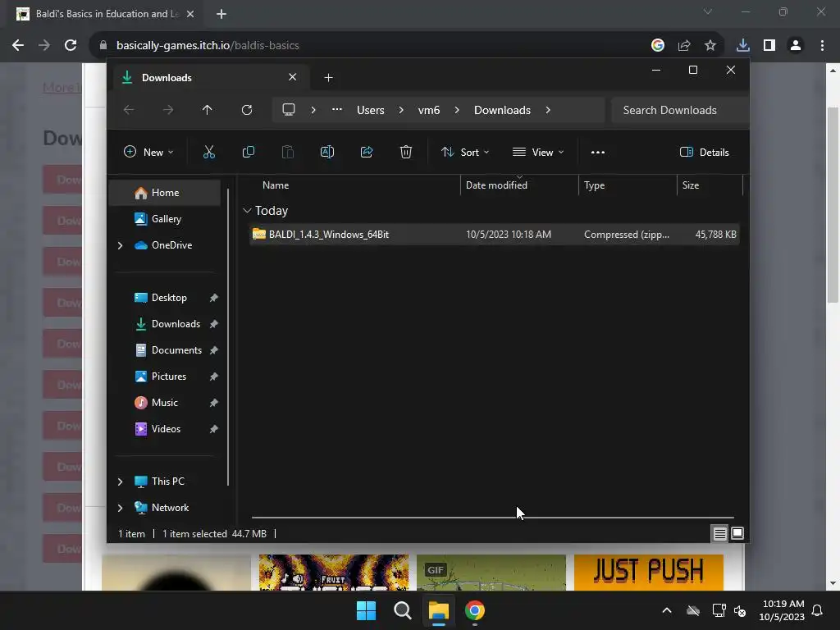Expand chevron after Downloads in breadcrumb

coord(547,110)
